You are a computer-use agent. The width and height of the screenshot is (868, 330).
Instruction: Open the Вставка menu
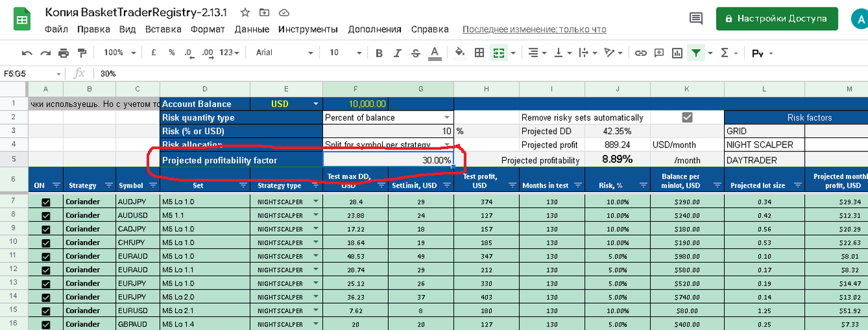[164, 29]
